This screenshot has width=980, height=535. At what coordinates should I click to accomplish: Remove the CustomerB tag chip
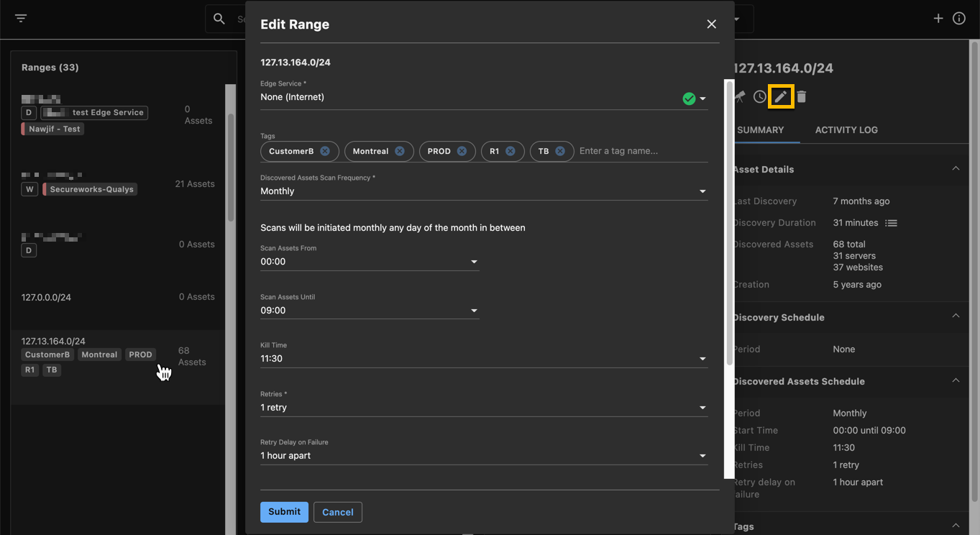click(x=325, y=151)
